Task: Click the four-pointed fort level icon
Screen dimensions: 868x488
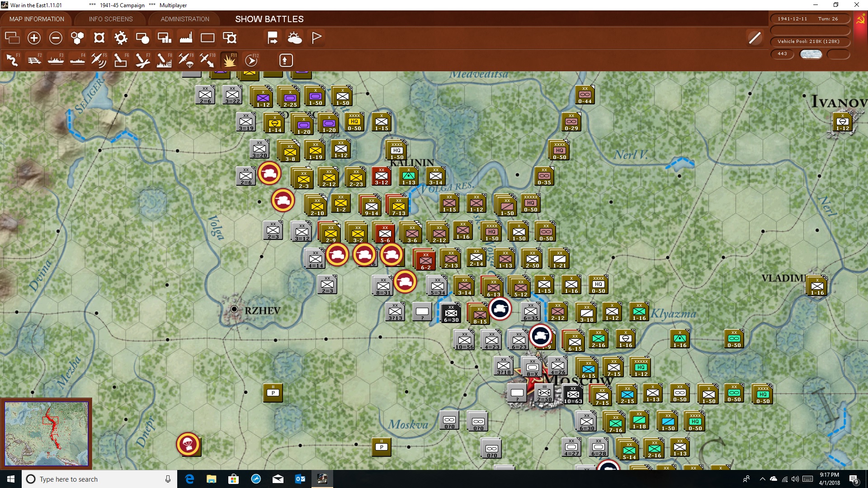Action: pos(99,38)
